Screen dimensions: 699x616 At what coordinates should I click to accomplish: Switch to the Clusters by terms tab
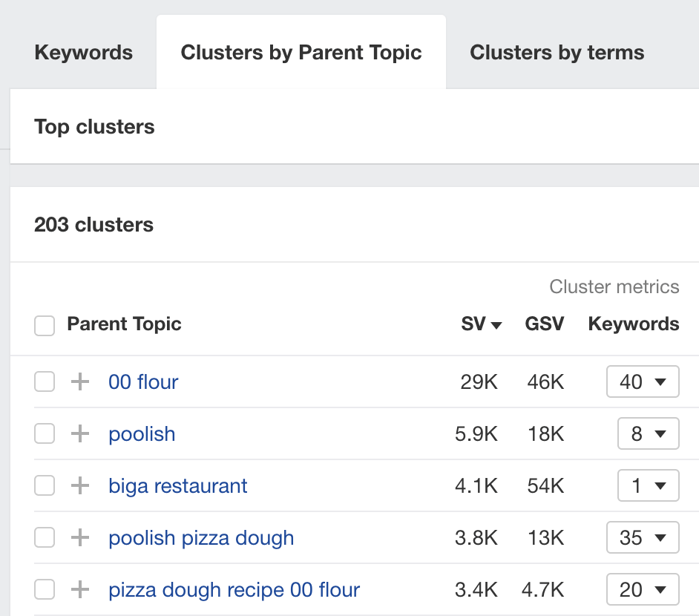(556, 52)
